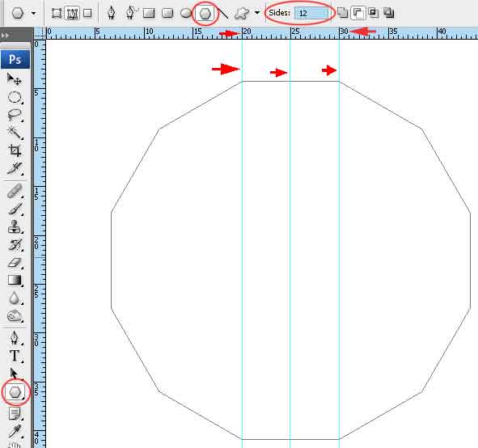The image size is (478, 448).
Task: Select the Lasso tool
Action: coord(14,115)
